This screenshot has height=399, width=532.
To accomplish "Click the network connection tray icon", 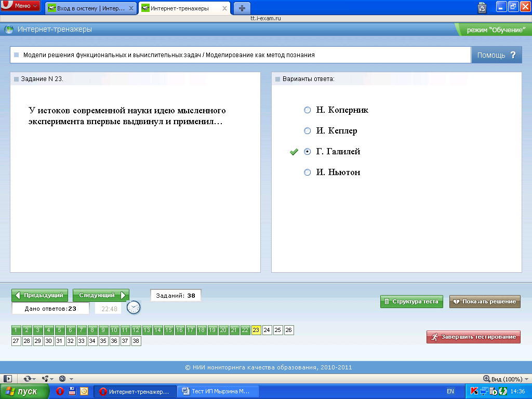I will (484, 391).
